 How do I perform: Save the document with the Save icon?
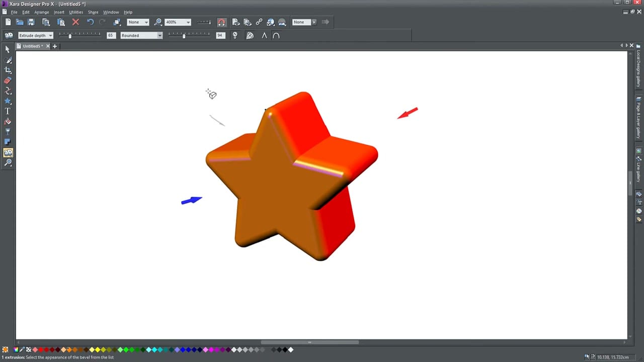(31, 22)
